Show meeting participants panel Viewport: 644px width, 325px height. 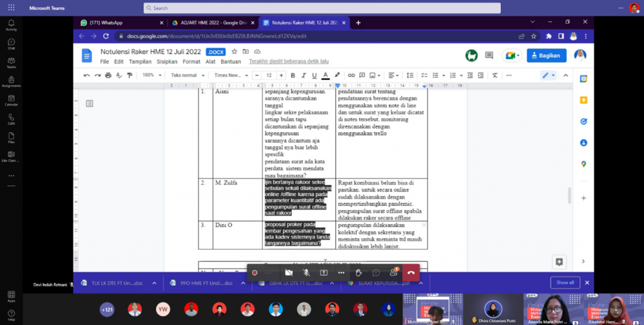point(394,272)
